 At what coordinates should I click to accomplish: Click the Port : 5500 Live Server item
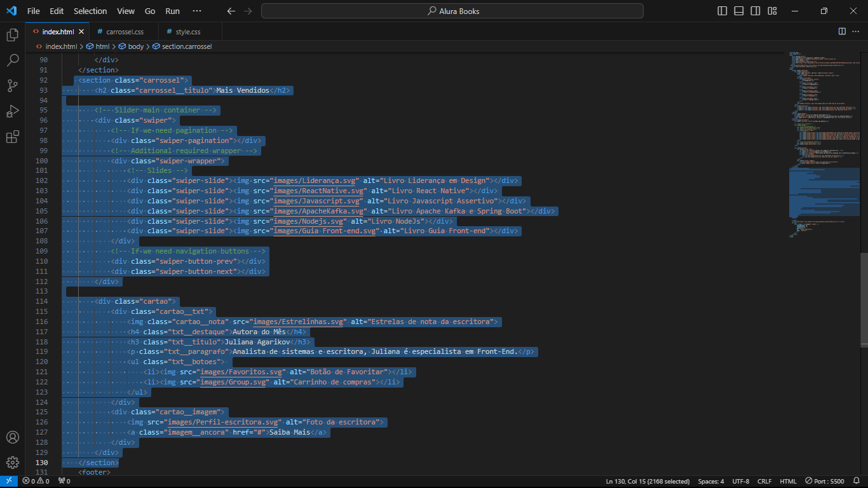[824, 482]
